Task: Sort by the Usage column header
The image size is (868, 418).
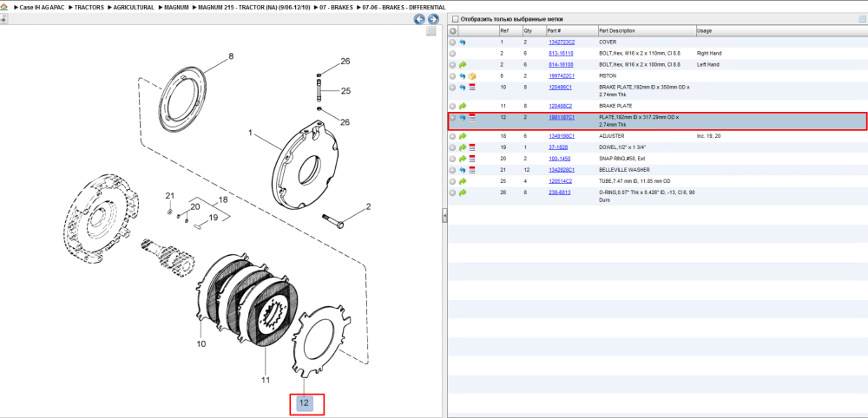Action: click(781, 31)
